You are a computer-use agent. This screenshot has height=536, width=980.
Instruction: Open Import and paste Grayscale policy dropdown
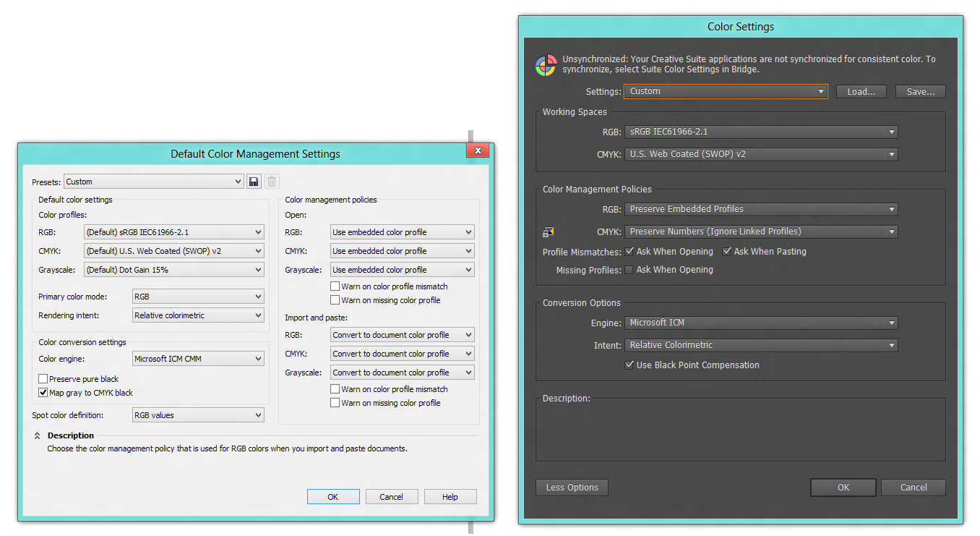click(x=403, y=373)
